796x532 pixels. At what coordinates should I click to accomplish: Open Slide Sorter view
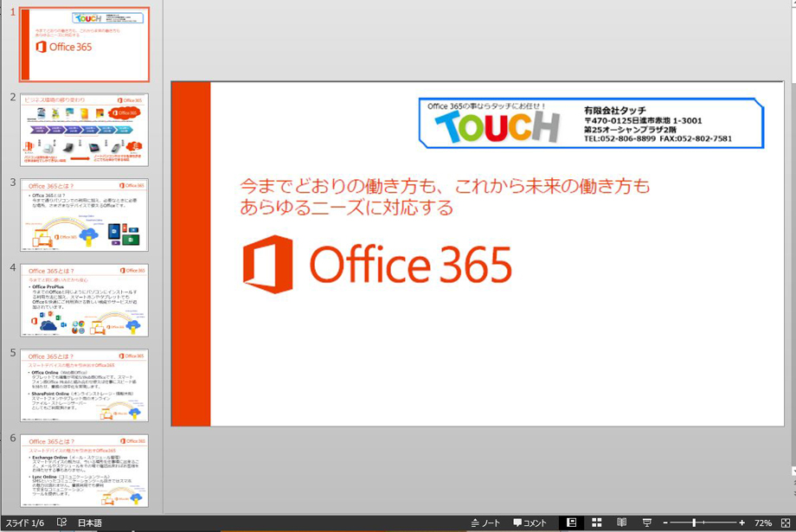point(597,523)
